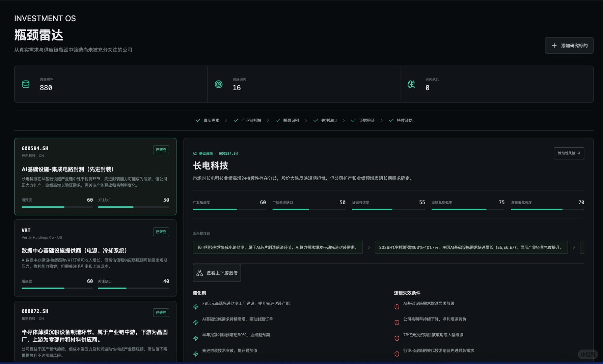
Task: Click the org-chart icon in 查看上下游图谱
Action: 200,273
